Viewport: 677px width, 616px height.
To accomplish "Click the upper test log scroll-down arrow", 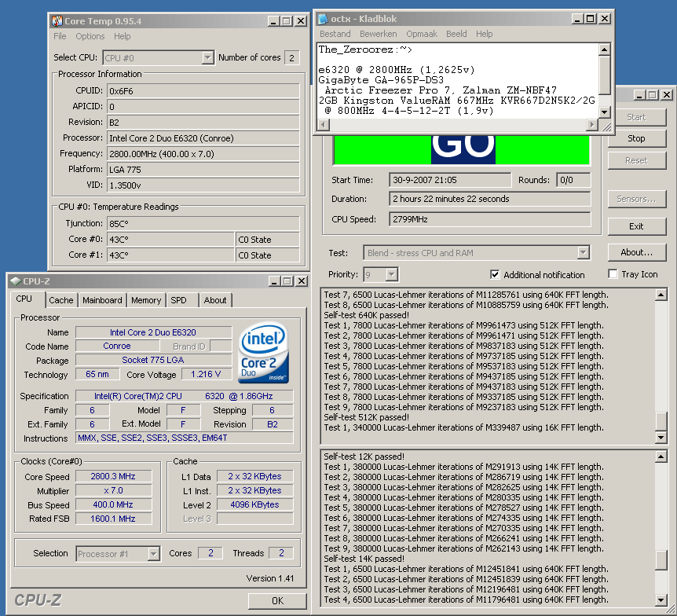I will (661, 437).
